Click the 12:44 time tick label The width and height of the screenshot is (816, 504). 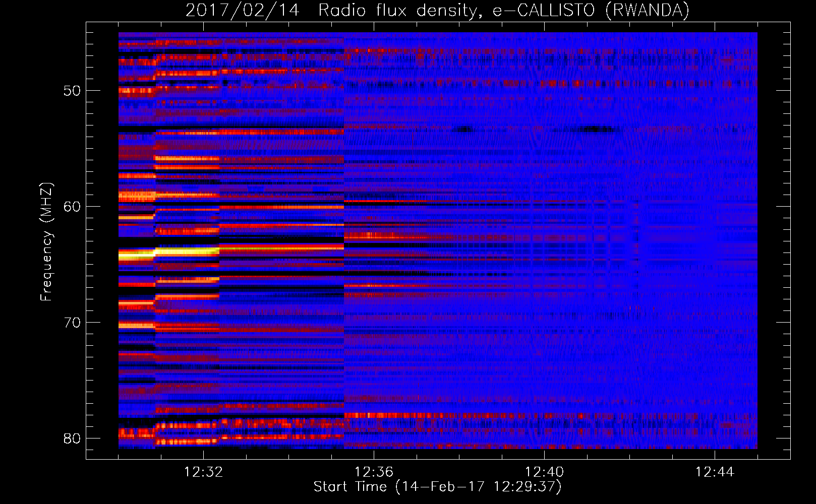[715, 472]
